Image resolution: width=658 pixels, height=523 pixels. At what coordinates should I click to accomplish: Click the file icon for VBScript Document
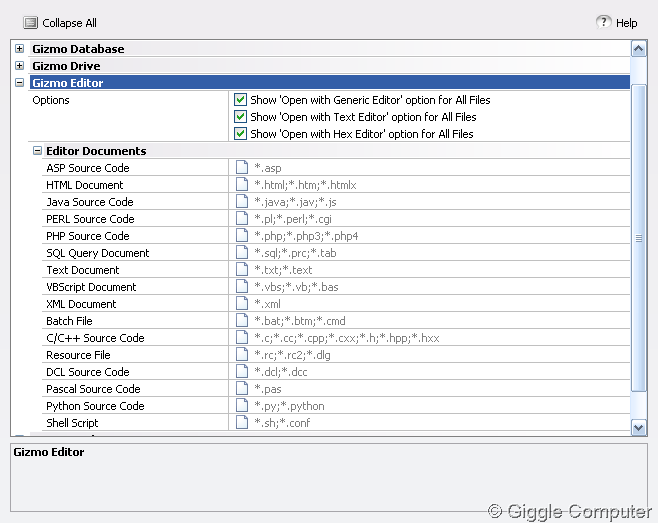click(242, 286)
